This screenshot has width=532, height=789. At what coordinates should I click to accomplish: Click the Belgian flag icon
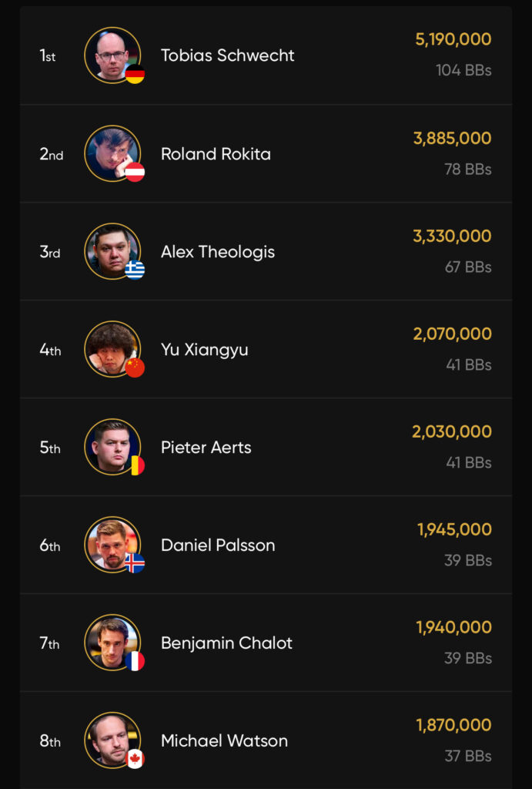tap(136, 465)
